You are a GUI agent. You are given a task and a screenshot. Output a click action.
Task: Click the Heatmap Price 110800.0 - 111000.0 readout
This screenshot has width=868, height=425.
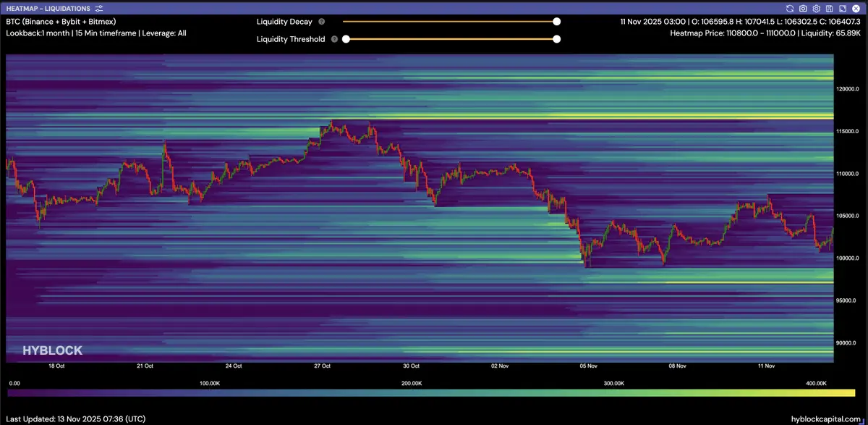[765, 33]
